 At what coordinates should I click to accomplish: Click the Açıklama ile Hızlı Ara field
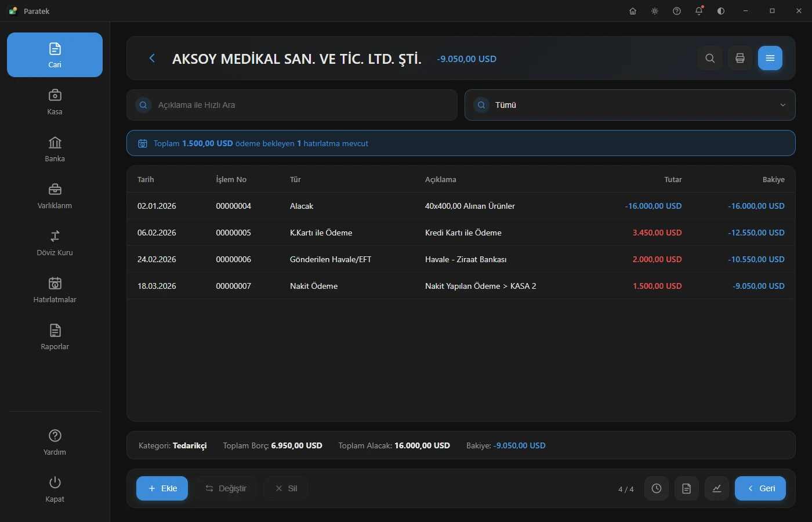(x=292, y=105)
